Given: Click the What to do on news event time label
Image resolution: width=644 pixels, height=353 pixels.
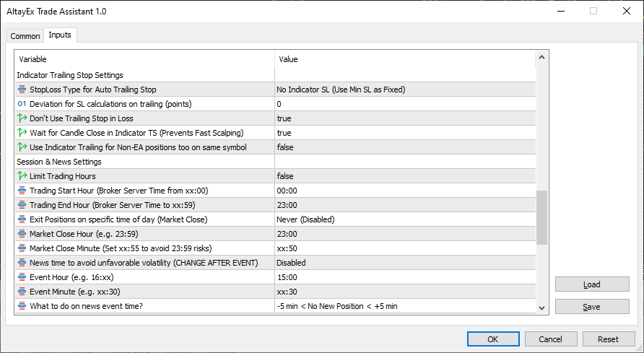Looking at the screenshot, I should pos(86,306).
